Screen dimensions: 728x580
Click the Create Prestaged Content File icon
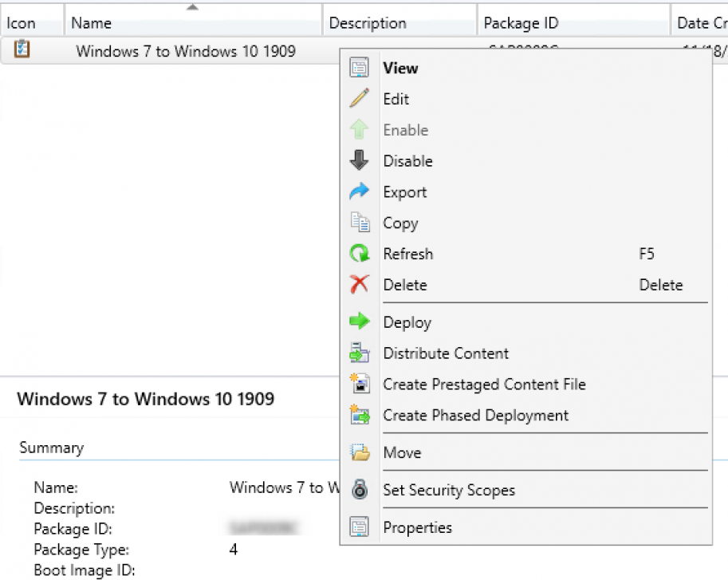point(360,384)
